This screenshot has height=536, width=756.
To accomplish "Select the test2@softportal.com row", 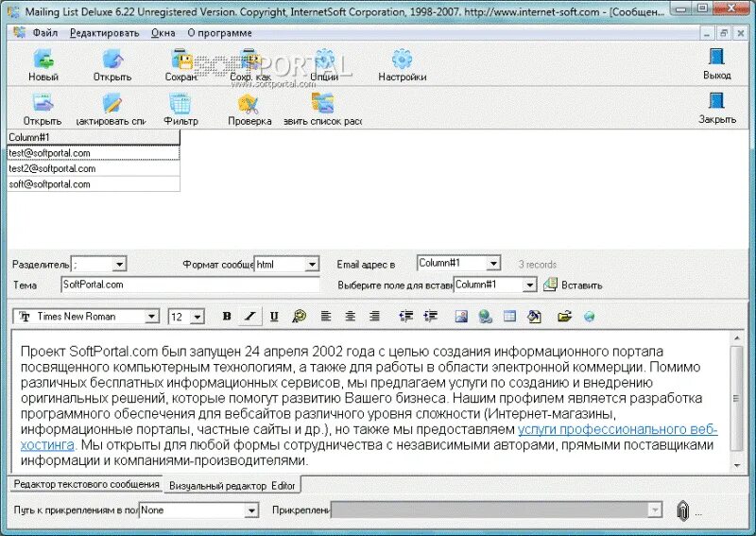I will click(x=94, y=168).
